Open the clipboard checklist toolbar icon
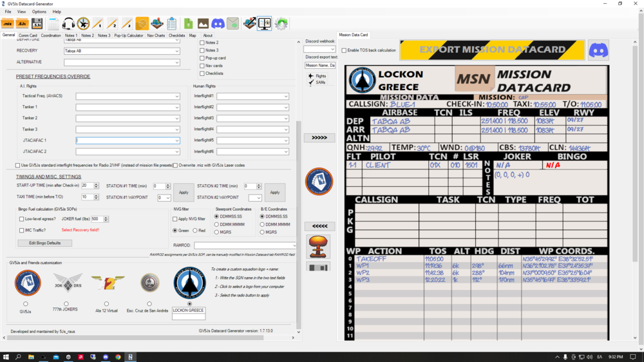 pyautogui.click(x=172, y=24)
